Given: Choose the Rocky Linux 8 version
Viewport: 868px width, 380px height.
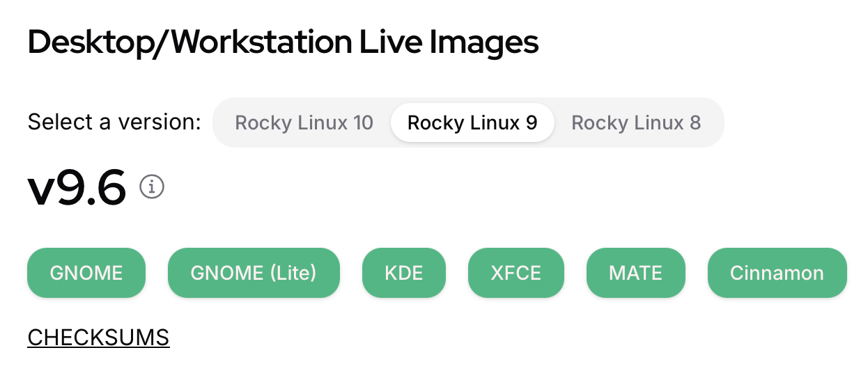Looking at the screenshot, I should [x=636, y=123].
